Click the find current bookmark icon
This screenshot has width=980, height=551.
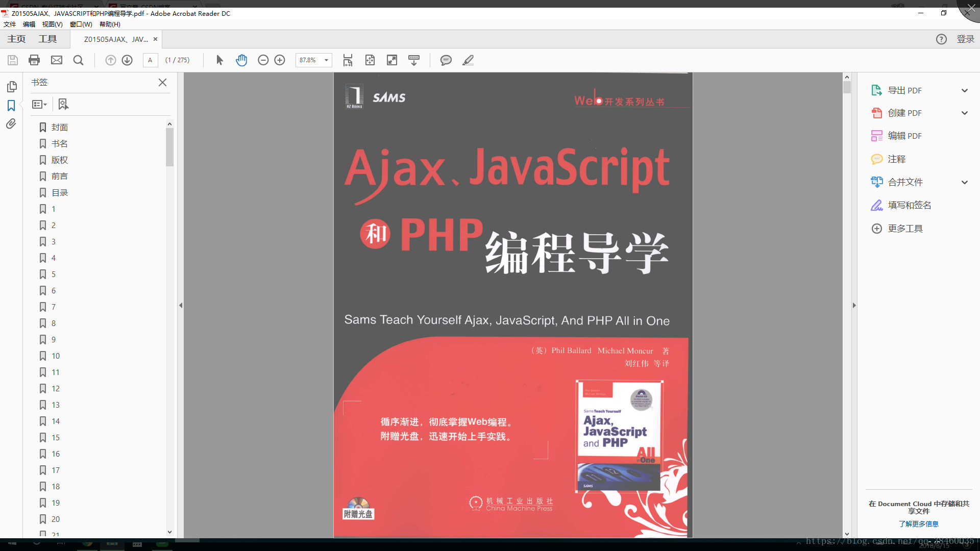click(63, 104)
